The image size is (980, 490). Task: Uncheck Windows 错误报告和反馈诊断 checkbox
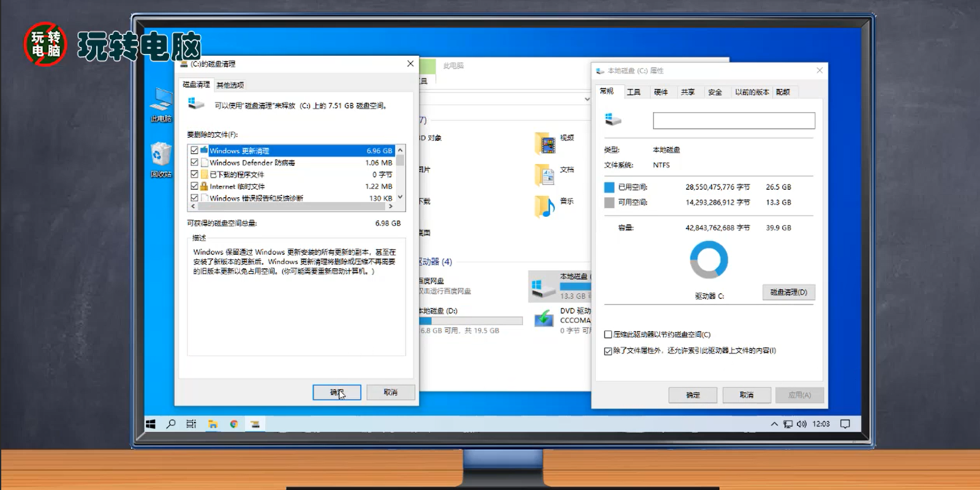click(194, 198)
